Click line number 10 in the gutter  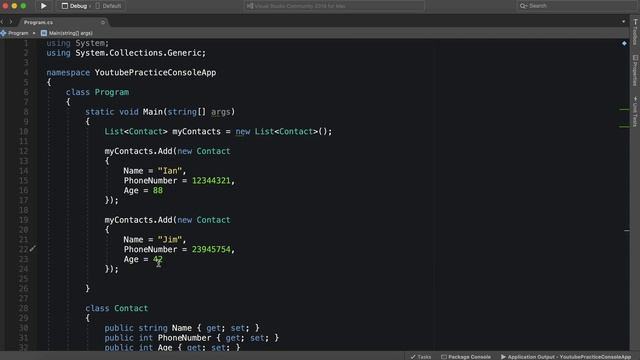23,131
